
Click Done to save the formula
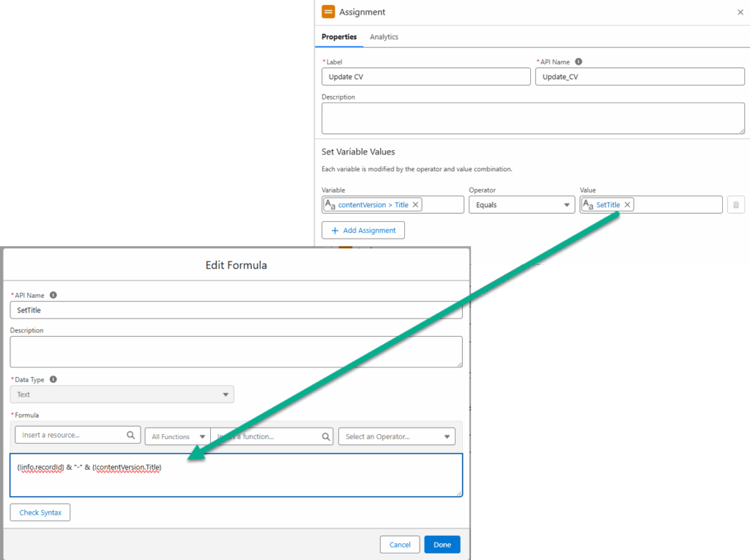[442, 545]
